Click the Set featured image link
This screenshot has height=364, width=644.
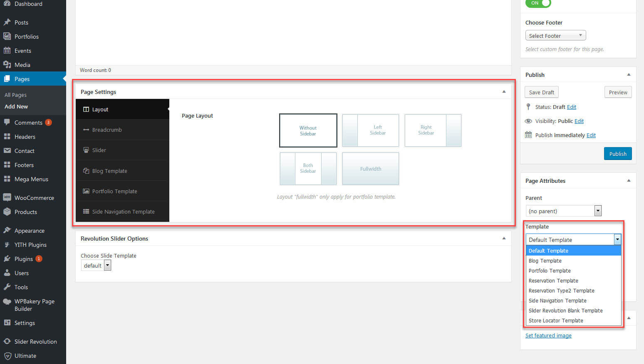[x=548, y=336]
